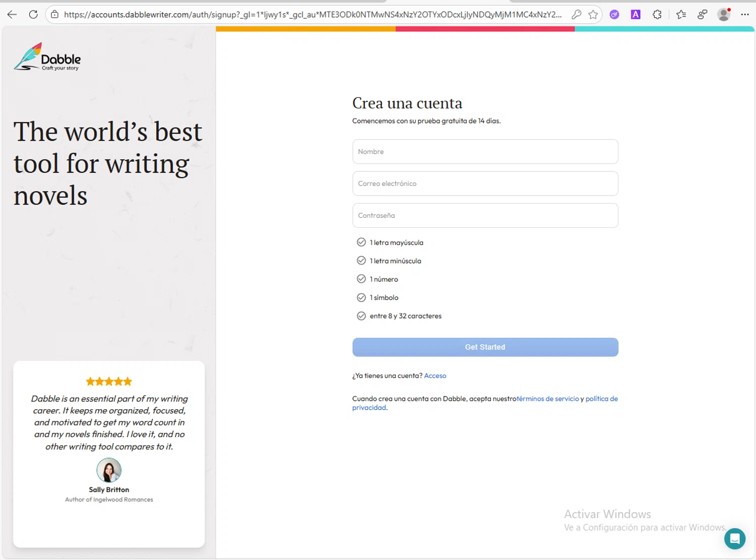Focus the Nombre input field
The height and width of the screenshot is (560, 756).
pos(485,152)
